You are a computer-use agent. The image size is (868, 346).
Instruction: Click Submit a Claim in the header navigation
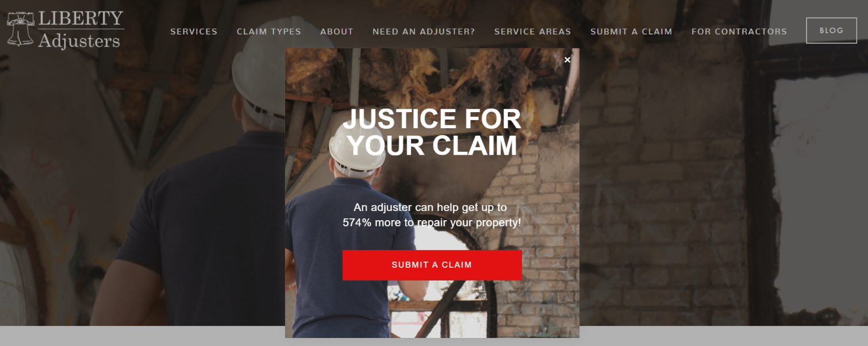click(x=631, y=32)
